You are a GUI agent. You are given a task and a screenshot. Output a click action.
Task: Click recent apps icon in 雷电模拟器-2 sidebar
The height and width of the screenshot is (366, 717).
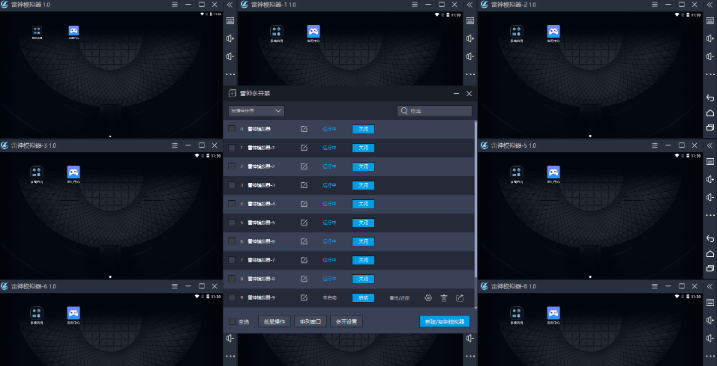pos(710,127)
